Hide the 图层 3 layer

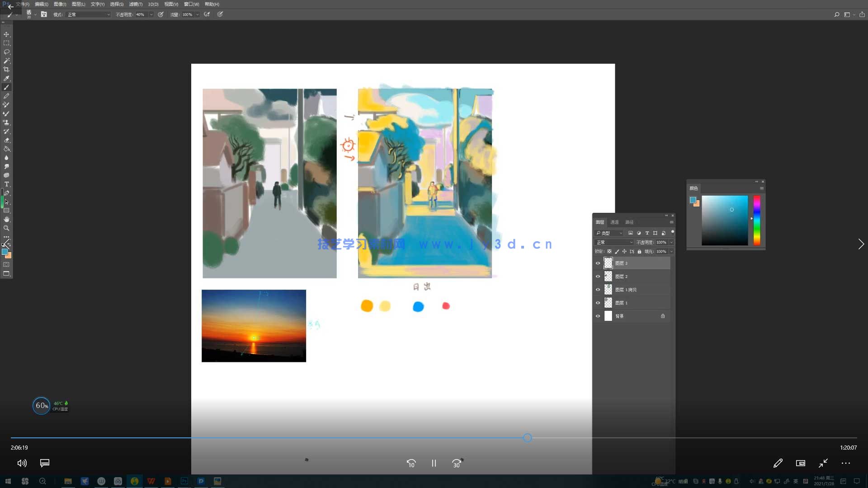tap(598, 263)
